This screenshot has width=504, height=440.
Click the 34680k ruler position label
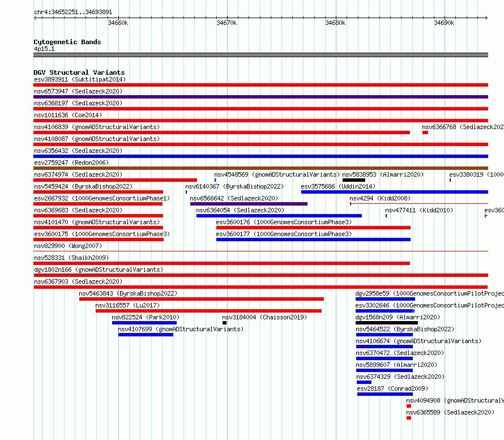335,23
